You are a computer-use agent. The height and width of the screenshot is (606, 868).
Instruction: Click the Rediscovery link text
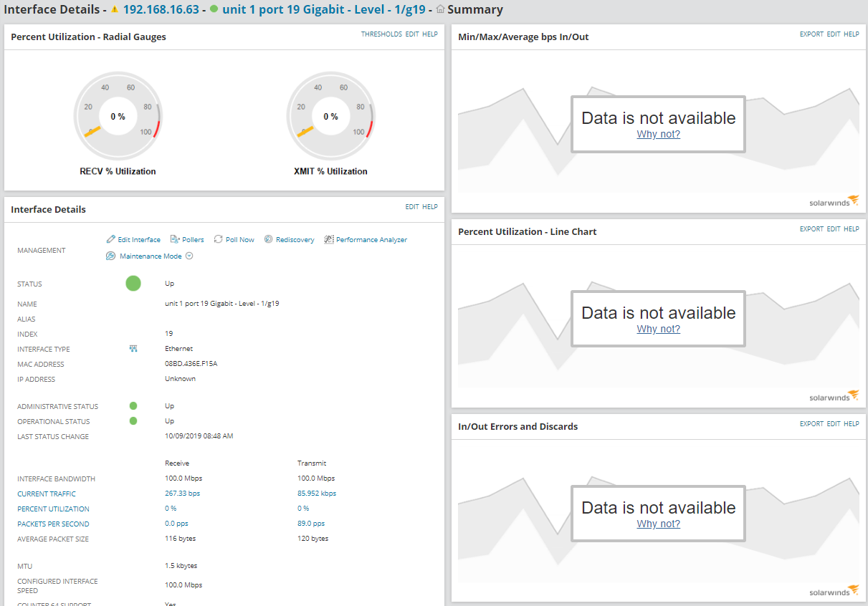pos(295,240)
